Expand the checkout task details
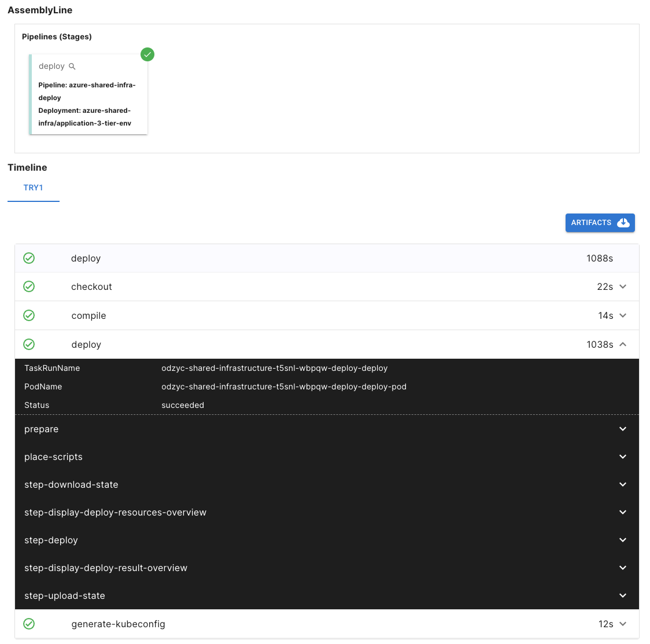This screenshot has height=644, width=650. pyautogui.click(x=623, y=286)
